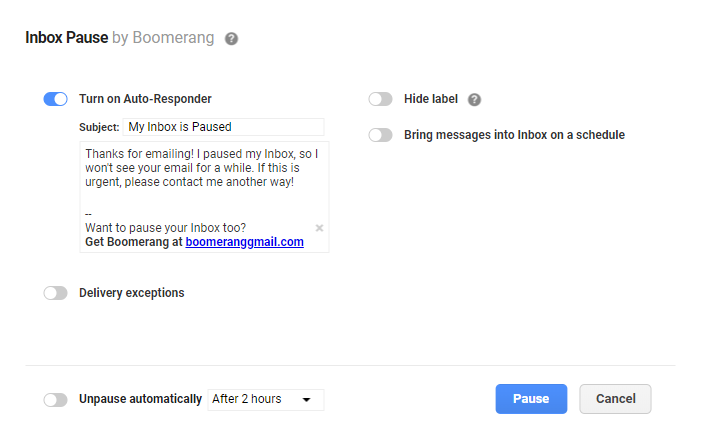Open the boomeranggmail.com link
This screenshot has width=704, height=428.
pos(245,242)
